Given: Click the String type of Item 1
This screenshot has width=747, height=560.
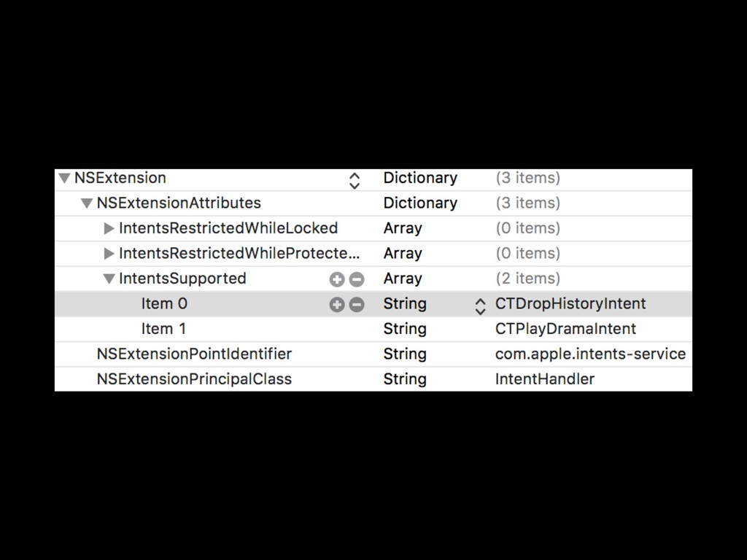Looking at the screenshot, I should (404, 329).
